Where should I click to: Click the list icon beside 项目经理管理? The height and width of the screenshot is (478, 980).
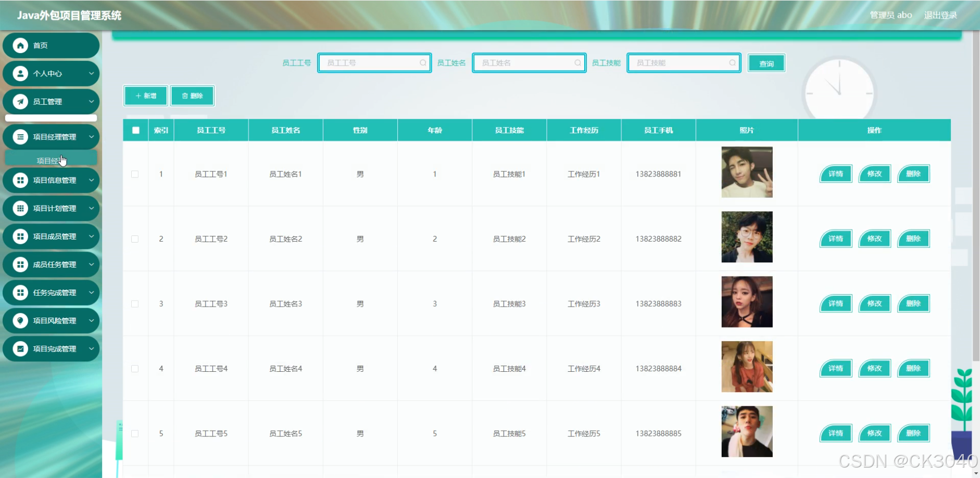coord(20,137)
